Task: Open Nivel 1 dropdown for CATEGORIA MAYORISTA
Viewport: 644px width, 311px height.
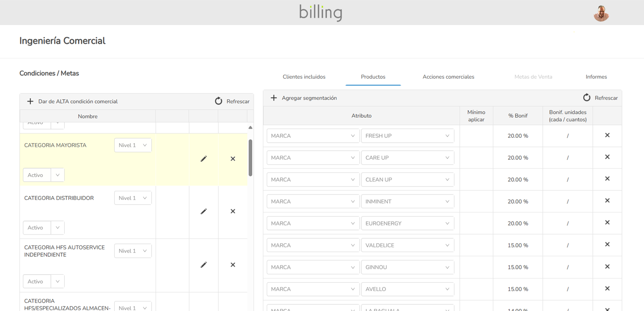Action: 133,145
